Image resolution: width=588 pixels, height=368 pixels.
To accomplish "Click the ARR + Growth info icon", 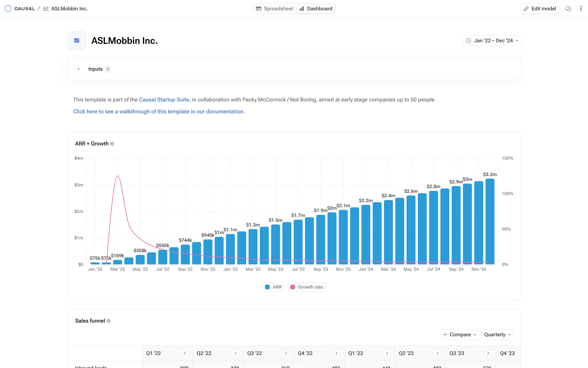I will click(112, 144).
